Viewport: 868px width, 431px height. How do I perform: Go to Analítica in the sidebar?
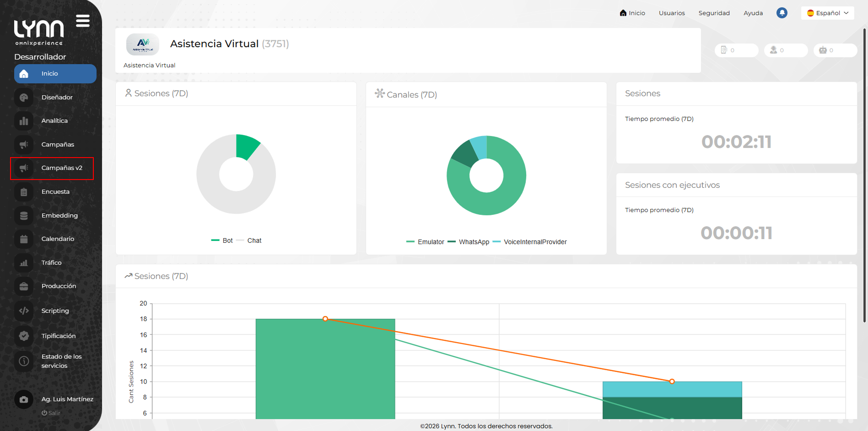(54, 121)
